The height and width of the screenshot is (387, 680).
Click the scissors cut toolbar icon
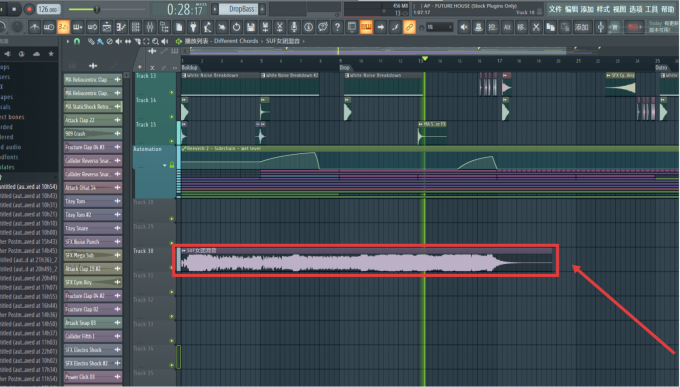536,27
